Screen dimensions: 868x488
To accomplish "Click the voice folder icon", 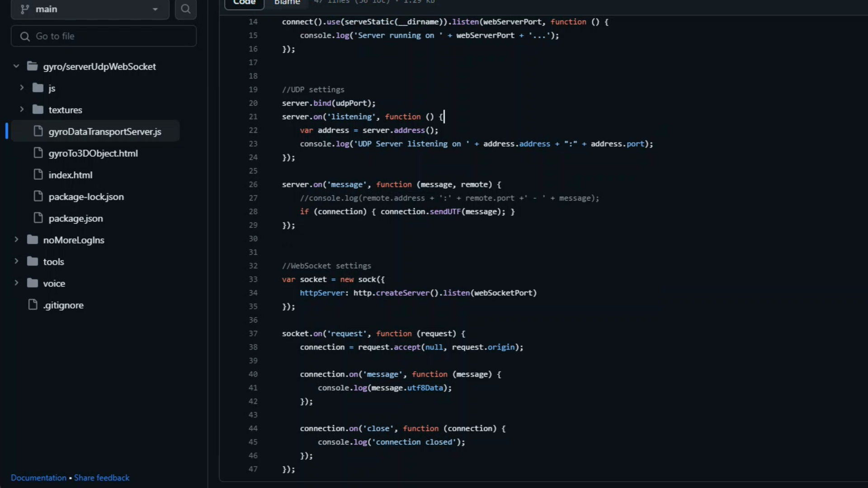I will coord(33,283).
